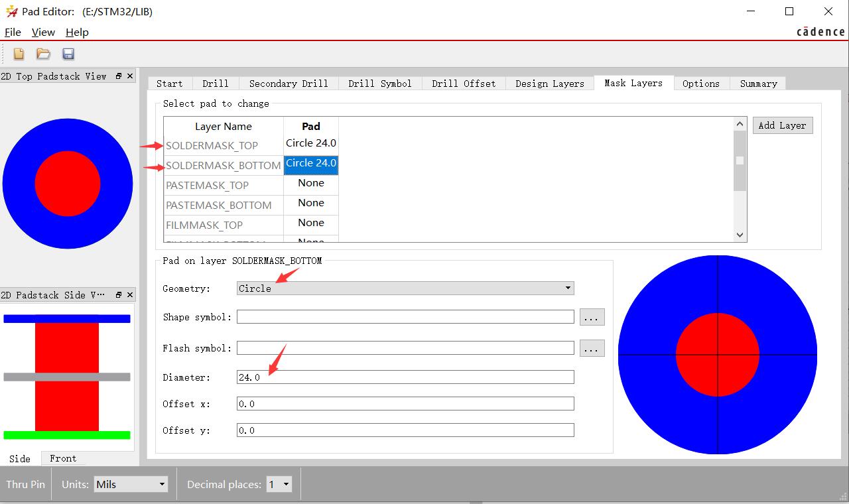Image resolution: width=849 pixels, height=504 pixels.
Task: Click the Add Layer button
Action: (783, 125)
